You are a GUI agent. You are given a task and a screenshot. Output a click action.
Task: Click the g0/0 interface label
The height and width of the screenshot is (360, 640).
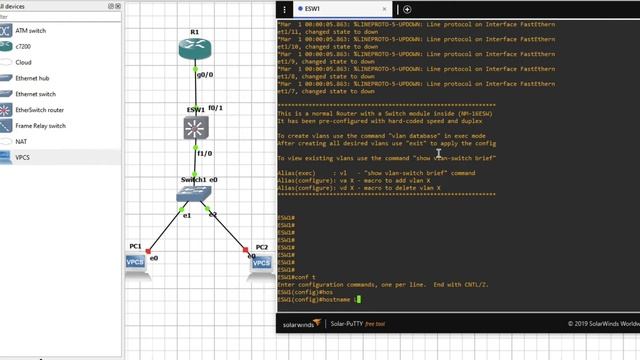click(x=205, y=75)
